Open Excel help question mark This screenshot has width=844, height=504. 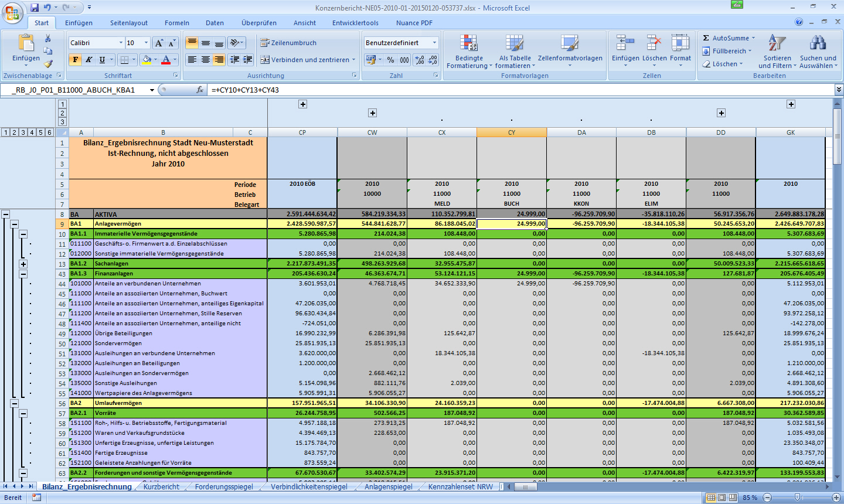point(799,22)
